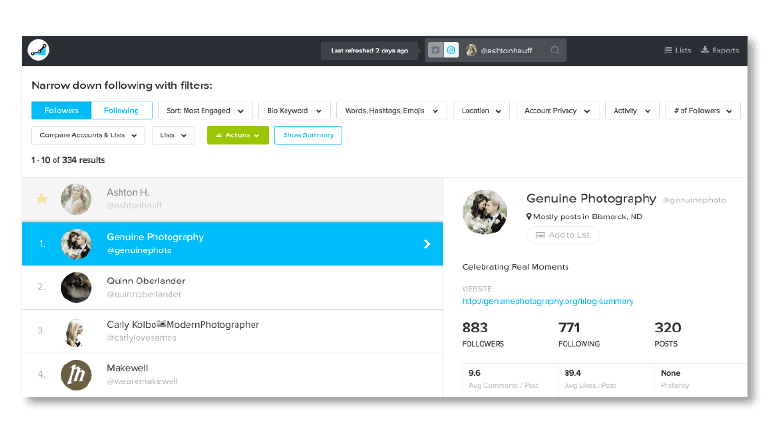The width and height of the screenshot is (770, 432).
Task: Click the arrow on the Genuine Photography row
Action: [x=427, y=243]
